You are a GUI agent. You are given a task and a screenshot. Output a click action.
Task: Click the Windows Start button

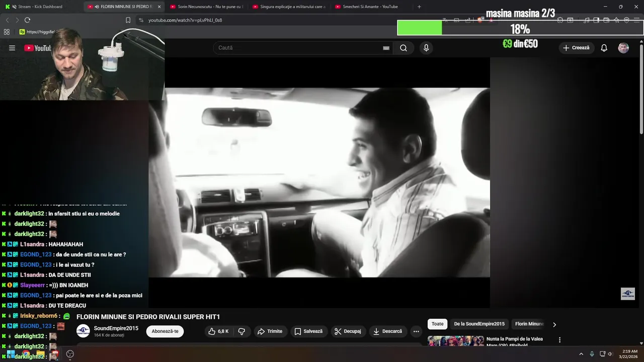coord(11,354)
